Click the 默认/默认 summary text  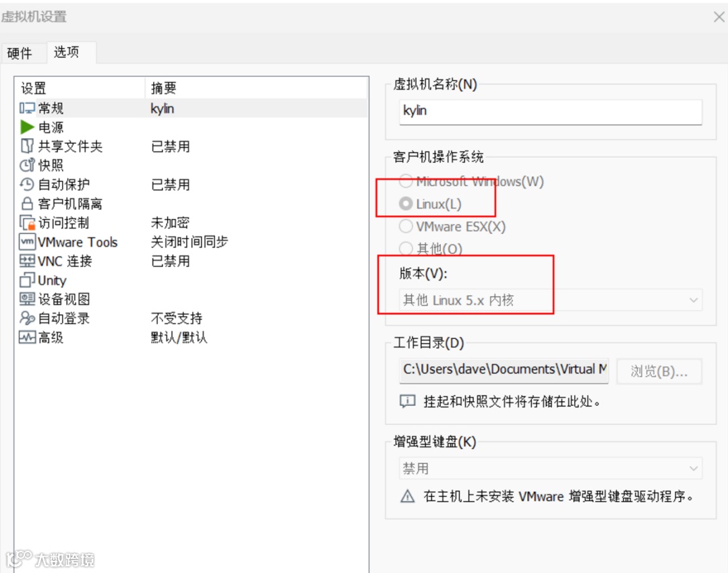click(x=179, y=337)
